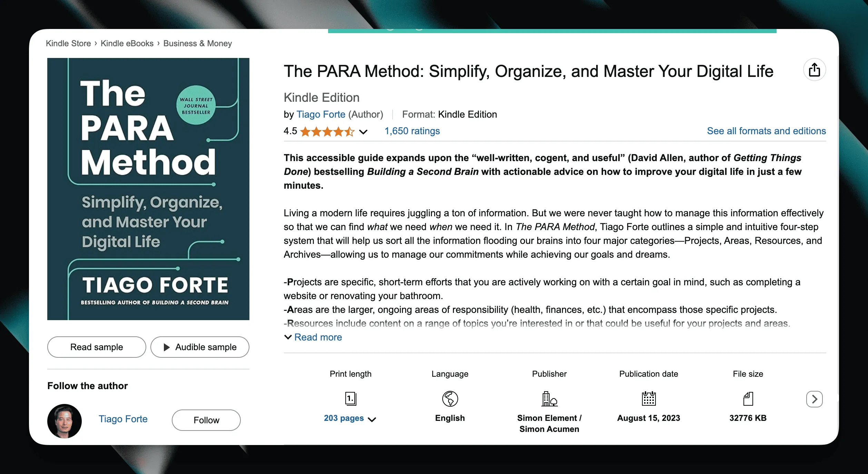Click the right arrow in product details carousel

pyautogui.click(x=815, y=399)
